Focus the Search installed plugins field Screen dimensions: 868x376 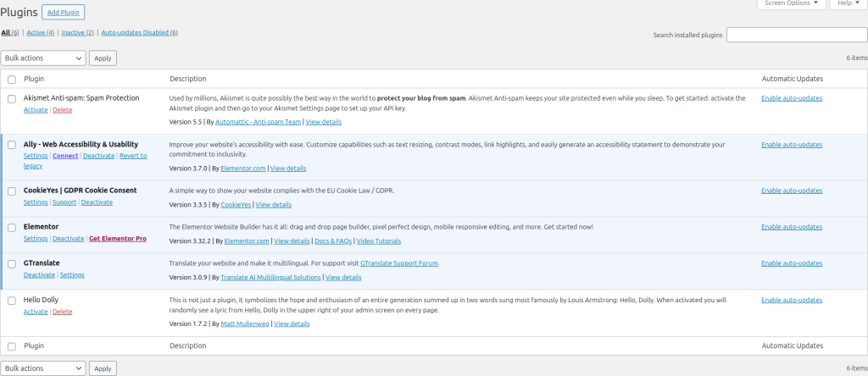(x=796, y=35)
